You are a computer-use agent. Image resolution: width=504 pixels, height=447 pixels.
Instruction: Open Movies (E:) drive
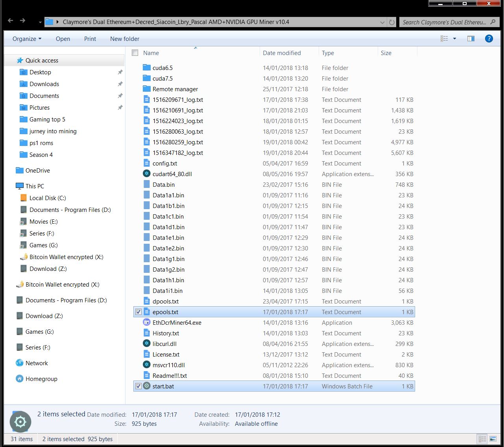pos(43,221)
